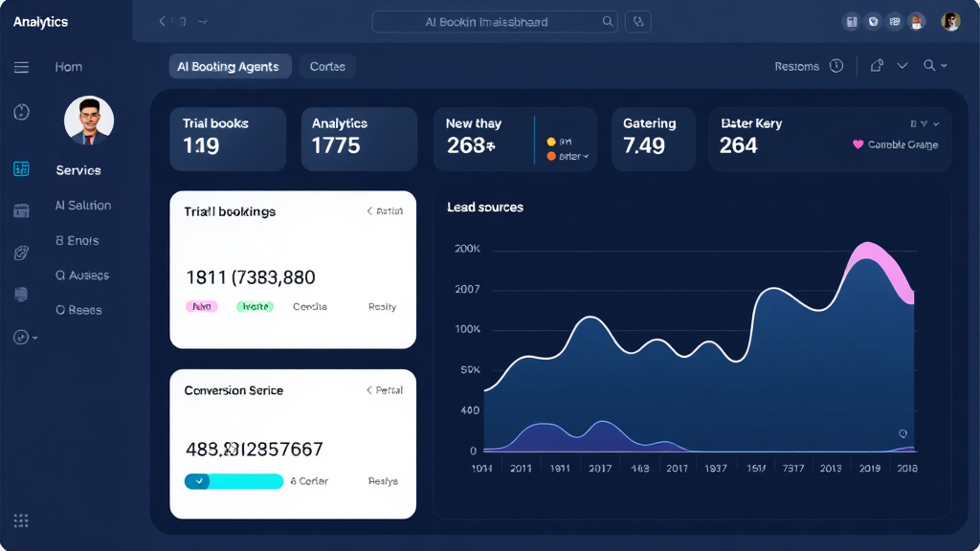Image resolution: width=980 pixels, height=551 pixels.
Task: Click the 1811 (7383,880 value
Action: tap(251, 277)
